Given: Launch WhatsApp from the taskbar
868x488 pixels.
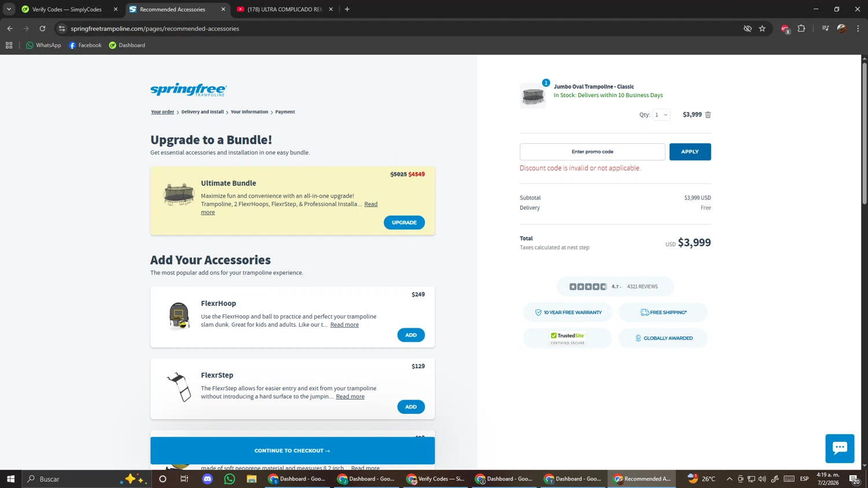Looking at the screenshot, I should click(x=230, y=479).
